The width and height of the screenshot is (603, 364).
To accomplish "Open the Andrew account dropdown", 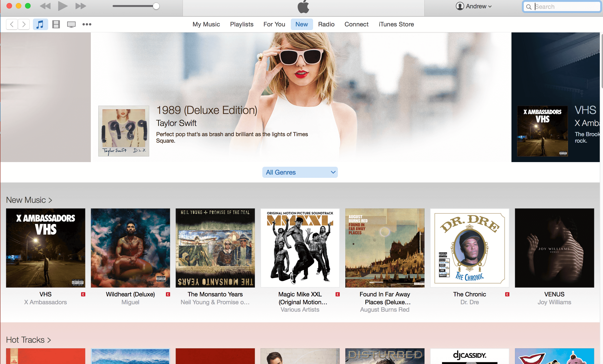I will [473, 6].
